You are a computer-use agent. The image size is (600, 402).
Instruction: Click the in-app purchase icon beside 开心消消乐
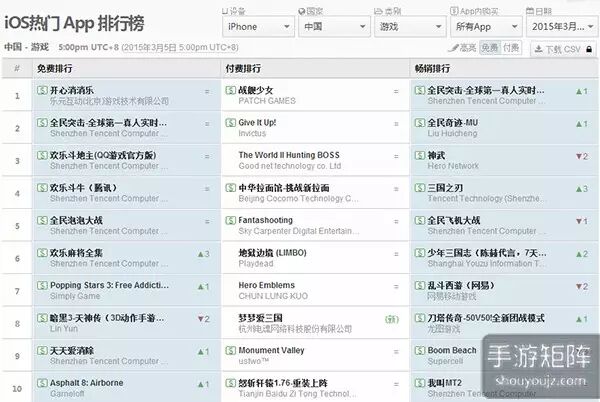point(42,90)
